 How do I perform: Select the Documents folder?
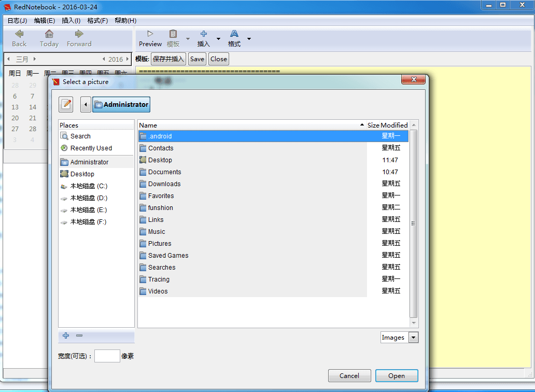point(273,172)
